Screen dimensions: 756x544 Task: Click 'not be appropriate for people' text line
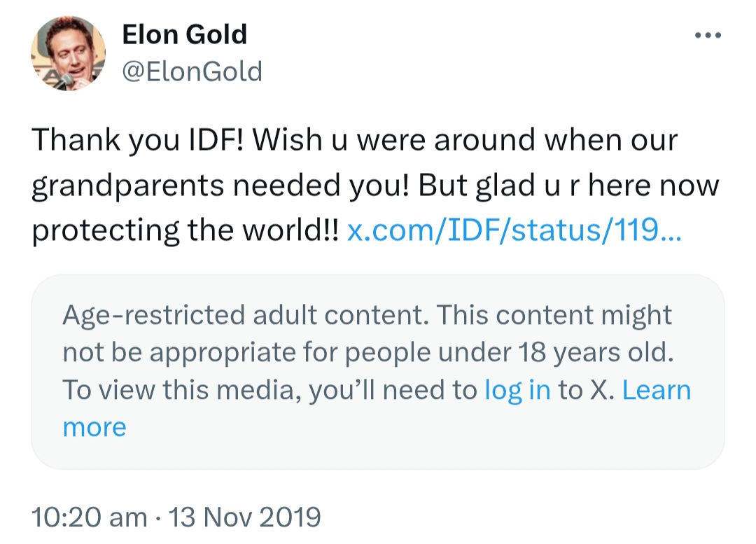(x=247, y=353)
